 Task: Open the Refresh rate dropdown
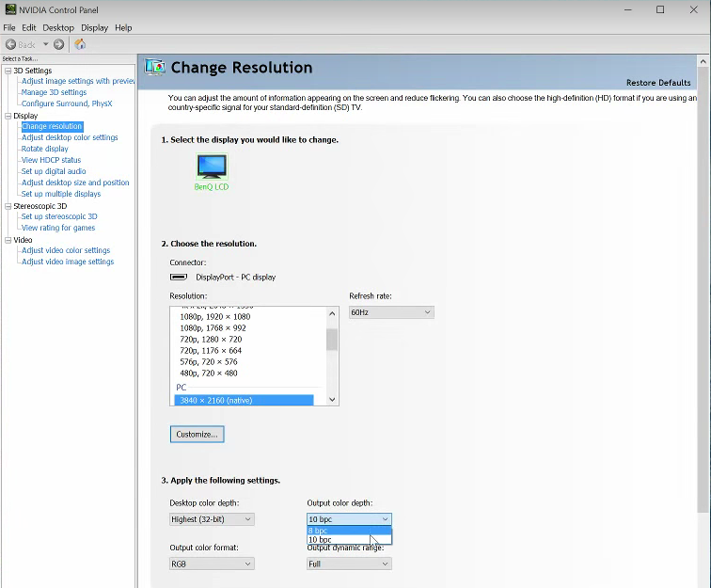pos(390,312)
